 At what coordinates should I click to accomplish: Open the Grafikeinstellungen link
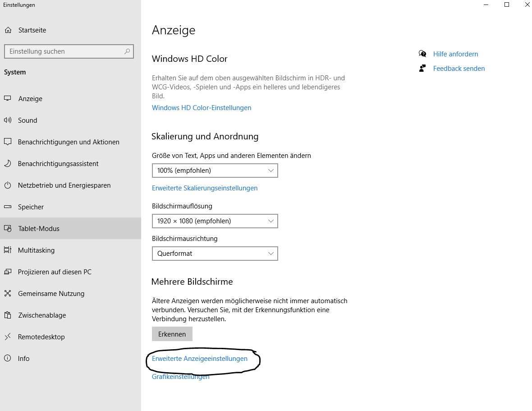pos(180,377)
